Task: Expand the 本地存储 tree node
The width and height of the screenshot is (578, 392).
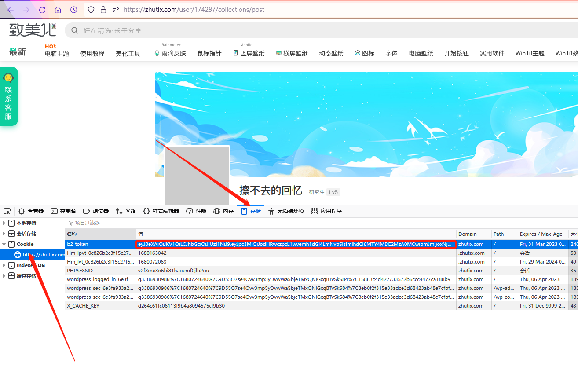Action: [x=4, y=223]
